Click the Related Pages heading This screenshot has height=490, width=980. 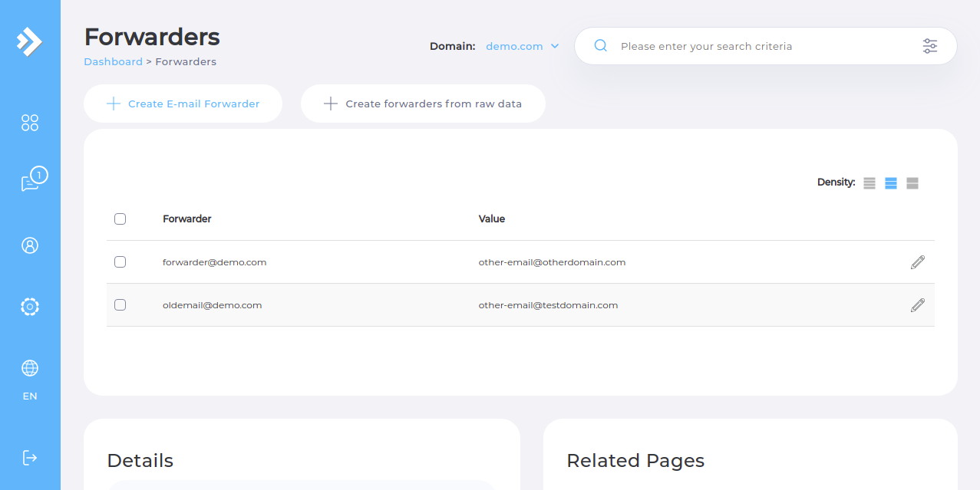click(x=635, y=460)
